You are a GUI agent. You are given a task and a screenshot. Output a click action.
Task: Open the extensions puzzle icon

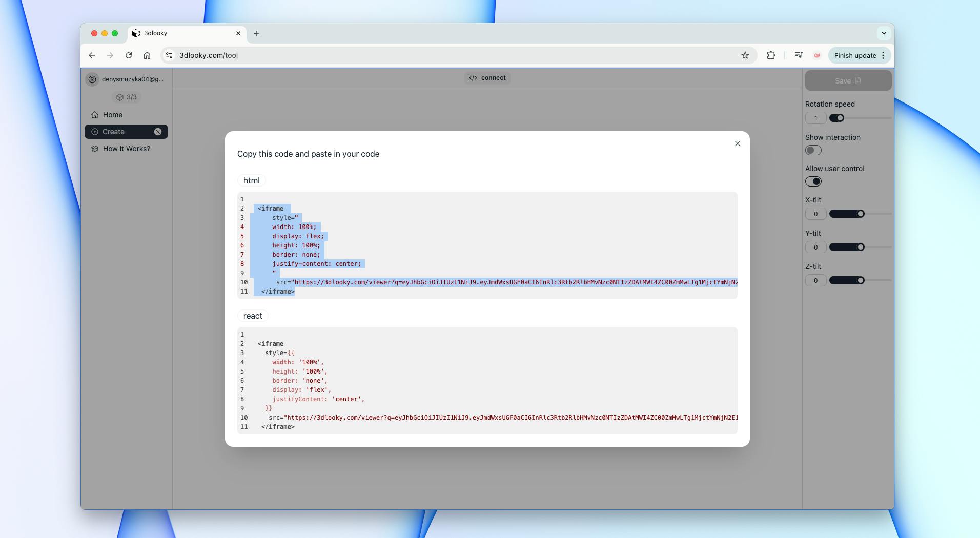[x=771, y=55]
